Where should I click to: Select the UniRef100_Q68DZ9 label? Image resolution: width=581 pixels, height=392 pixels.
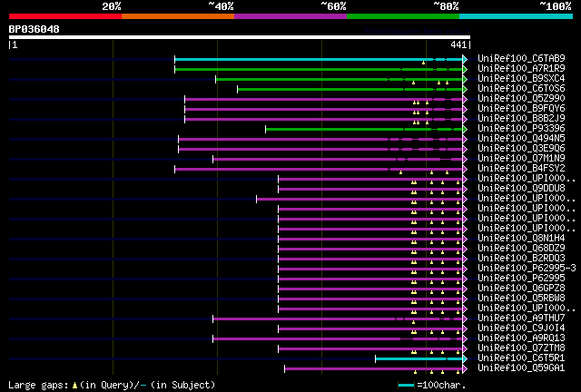(521, 248)
